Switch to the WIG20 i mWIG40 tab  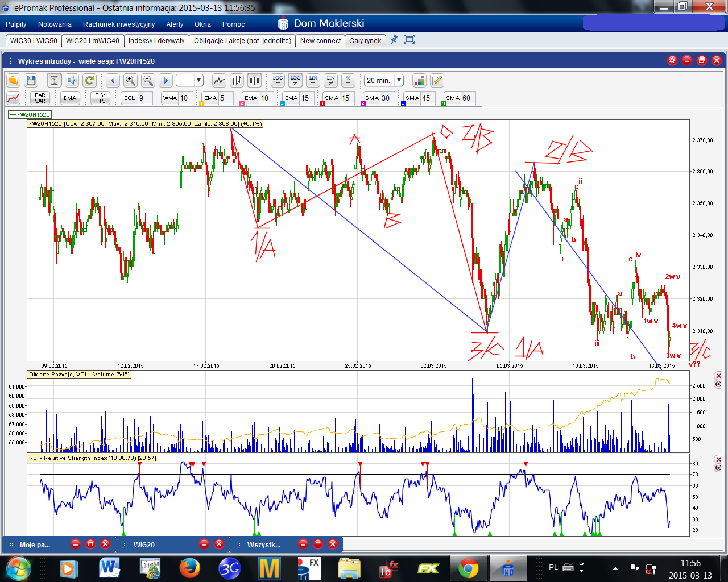[93, 41]
